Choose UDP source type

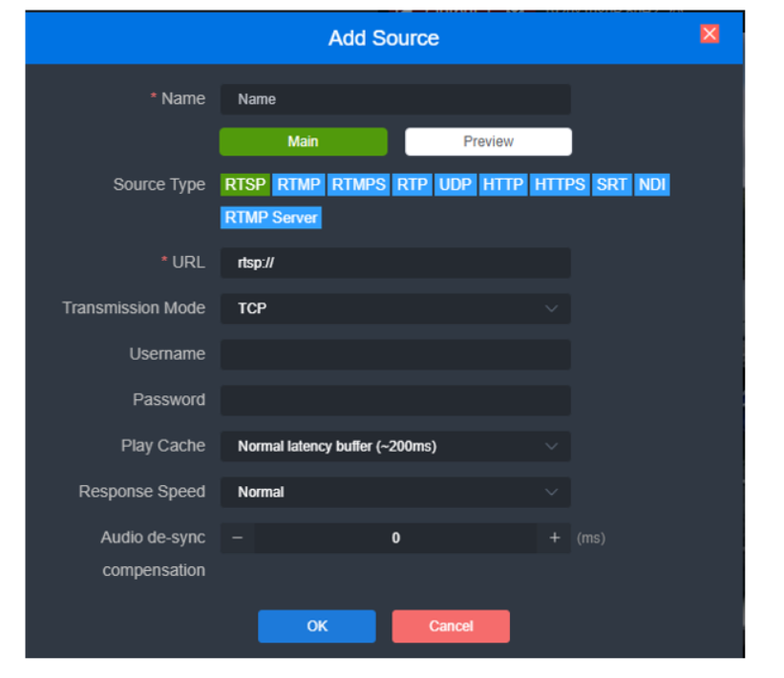455,184
